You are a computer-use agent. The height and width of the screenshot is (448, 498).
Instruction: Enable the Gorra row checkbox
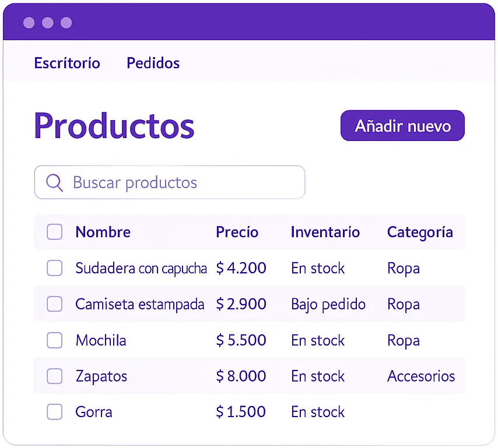(54, 412)
